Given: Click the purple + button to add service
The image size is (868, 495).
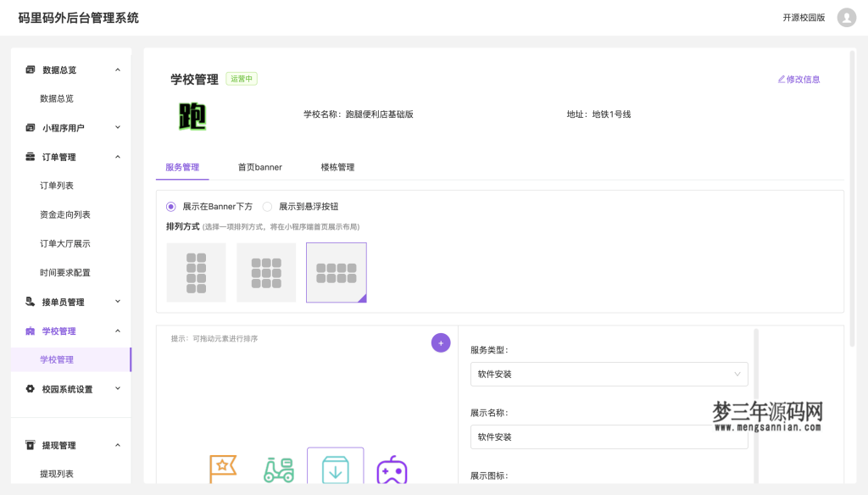Looking at the screenshot, I should coord(441,342).
